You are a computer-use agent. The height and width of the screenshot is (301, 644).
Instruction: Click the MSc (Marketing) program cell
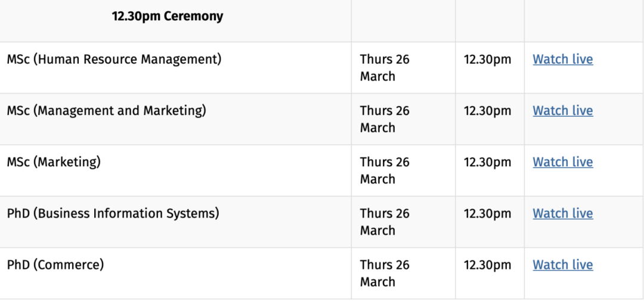tap(54, 162)
